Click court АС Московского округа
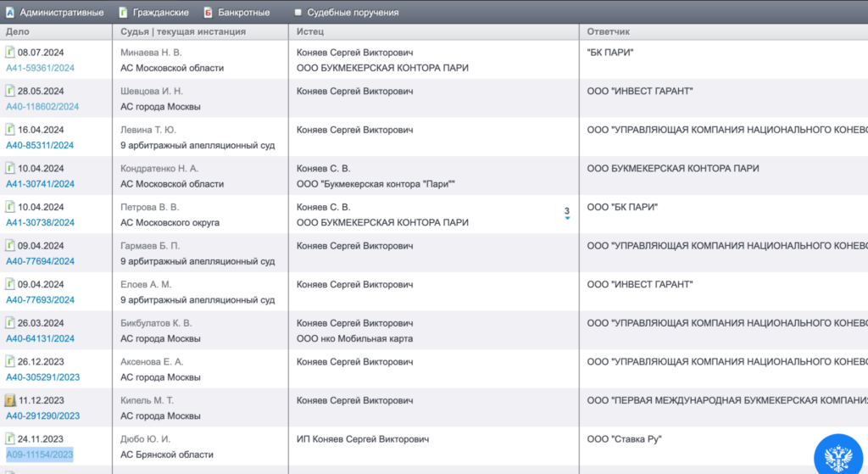 coord(170,223)
